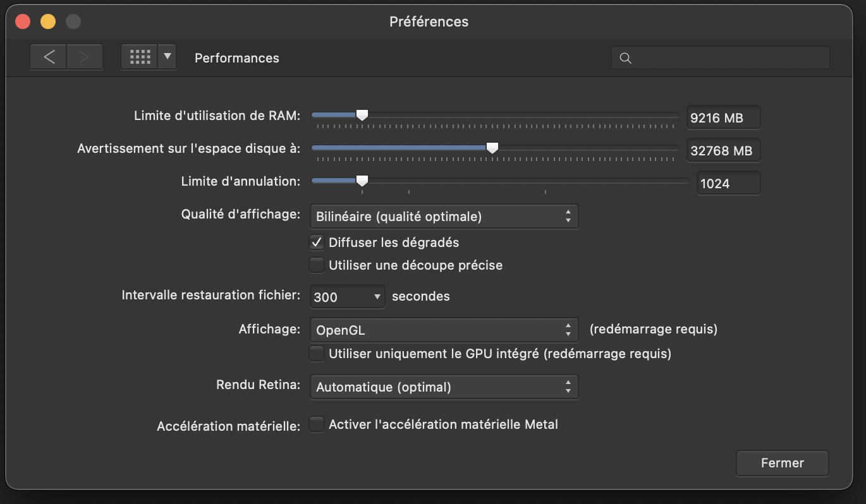This screenshot has width=866, height=504.
Task: Expand the Rendu Retina dropdown
Action: (x=443, y=387)
